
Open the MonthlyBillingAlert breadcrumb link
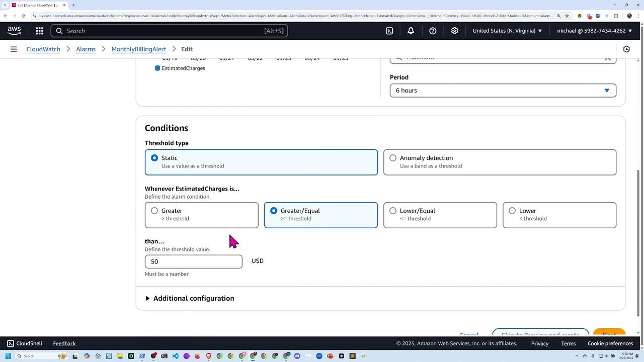pos(138,49)
